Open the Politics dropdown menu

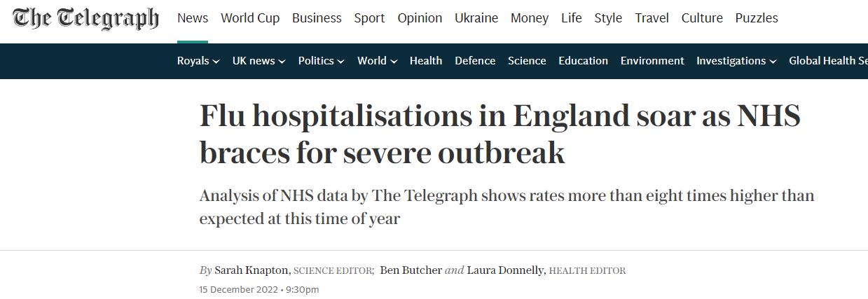(321, 61)
